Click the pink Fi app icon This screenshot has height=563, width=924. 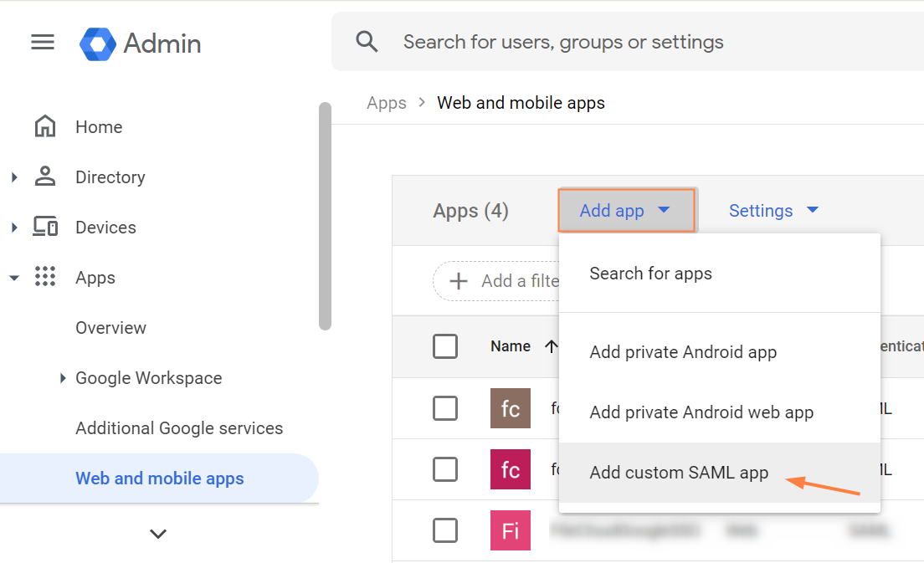tap(511, 530)
